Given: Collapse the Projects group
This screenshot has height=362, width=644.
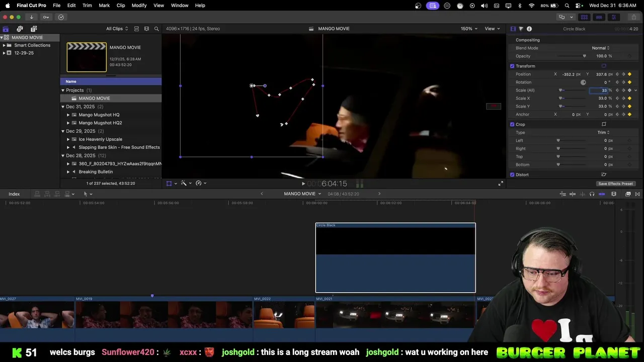Looking at the screenshot, I should point(63,90).
